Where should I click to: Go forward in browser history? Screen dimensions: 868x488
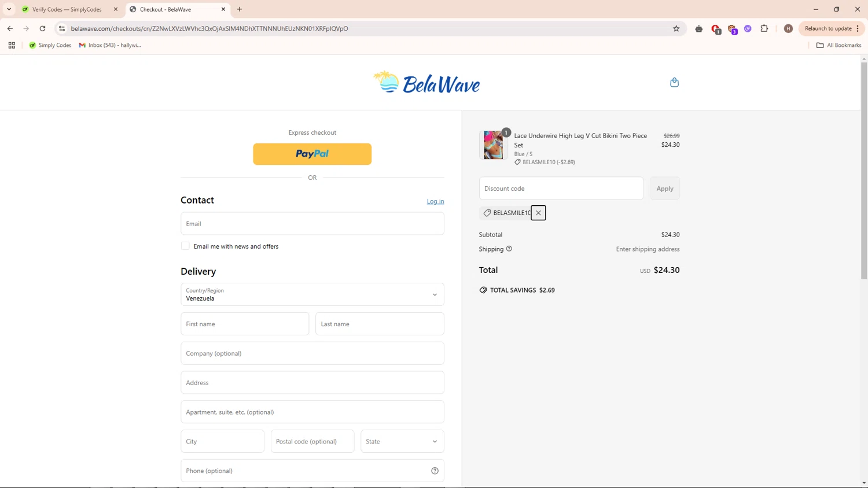click(x=26, y=28)
